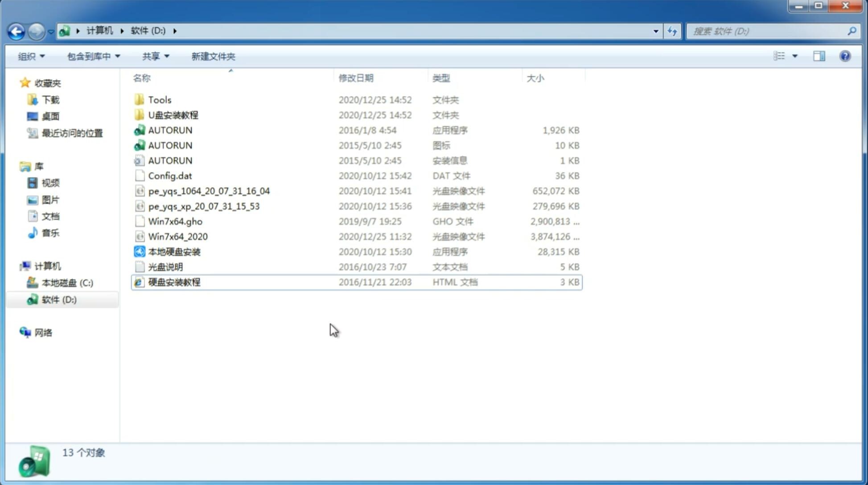Navigate to 软件 (D:) drive
Screen dimensions: 868x485
pos(59,300)
